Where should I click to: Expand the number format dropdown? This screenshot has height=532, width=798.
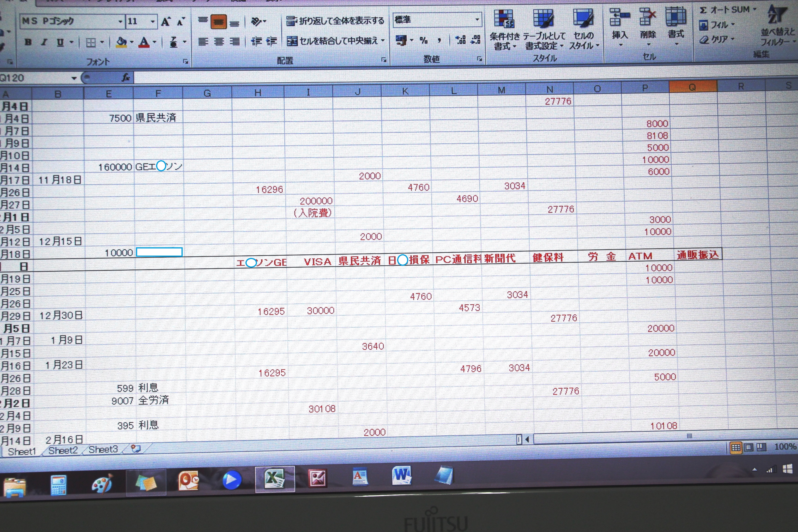(477, 20)
